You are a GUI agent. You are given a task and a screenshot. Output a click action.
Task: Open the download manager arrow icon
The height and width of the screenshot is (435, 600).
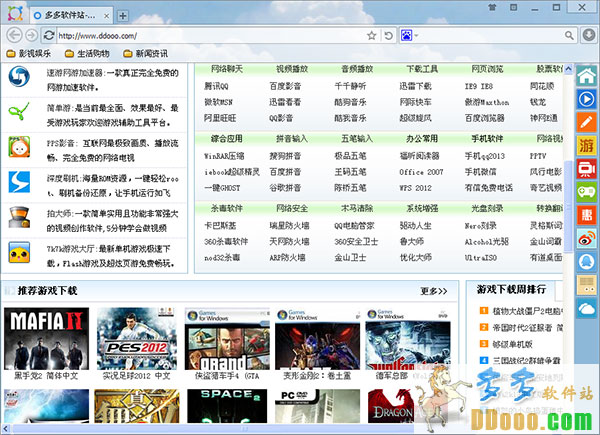click(x=589, y=35)
